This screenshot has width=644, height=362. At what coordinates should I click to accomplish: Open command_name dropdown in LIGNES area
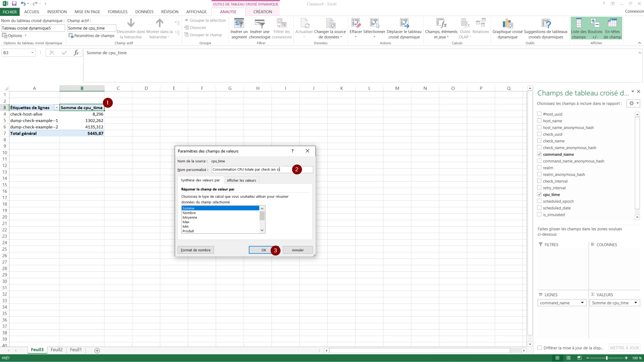tap(582, 303)
